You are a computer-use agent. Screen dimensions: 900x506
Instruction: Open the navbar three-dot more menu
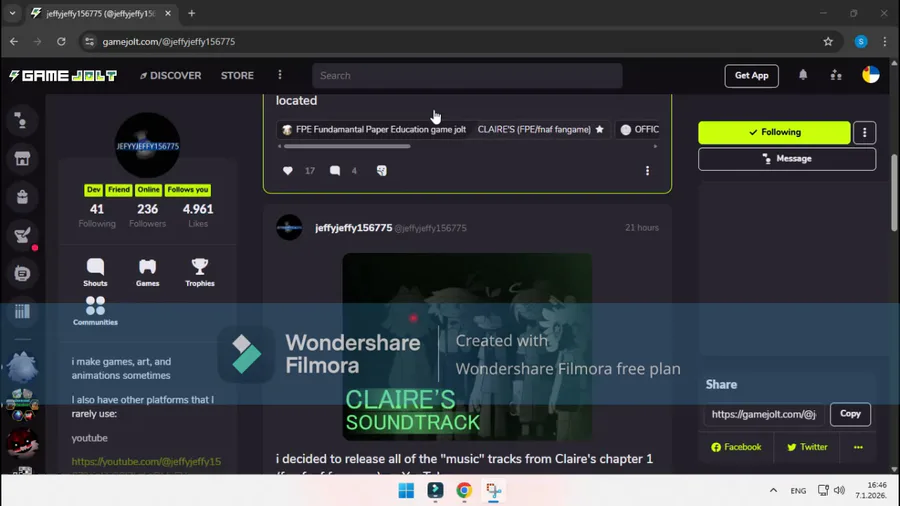coord(280,75)
